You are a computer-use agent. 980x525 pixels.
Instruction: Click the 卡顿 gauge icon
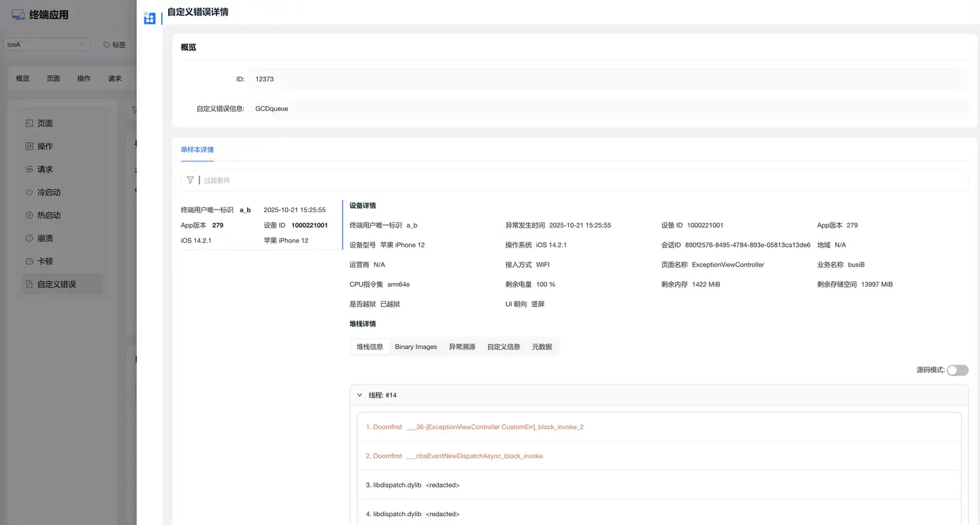point(29,261)
